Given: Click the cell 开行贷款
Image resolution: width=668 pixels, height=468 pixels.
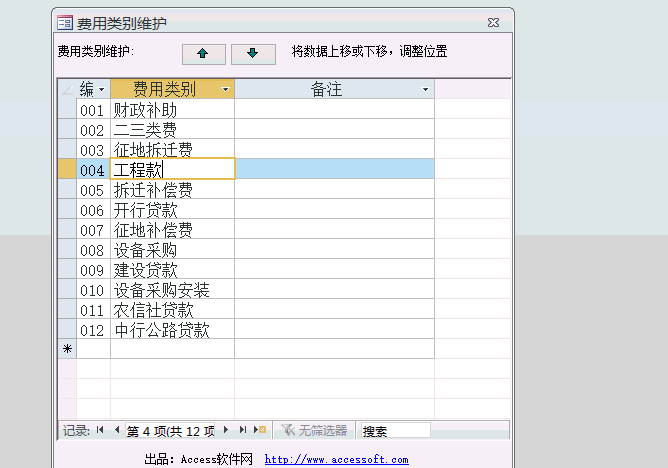Looking at the screenshot, I should tap(172, 209).
